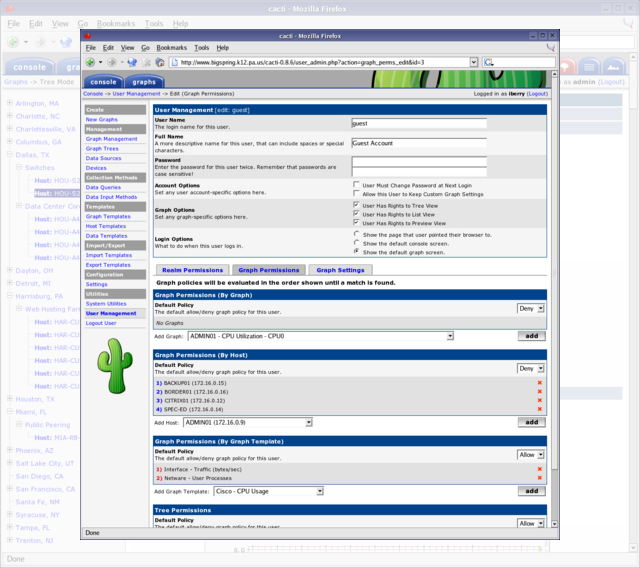Delete the SPEC-ED host permission
This screenshot has height=568, width=640.
pos(540,409)
